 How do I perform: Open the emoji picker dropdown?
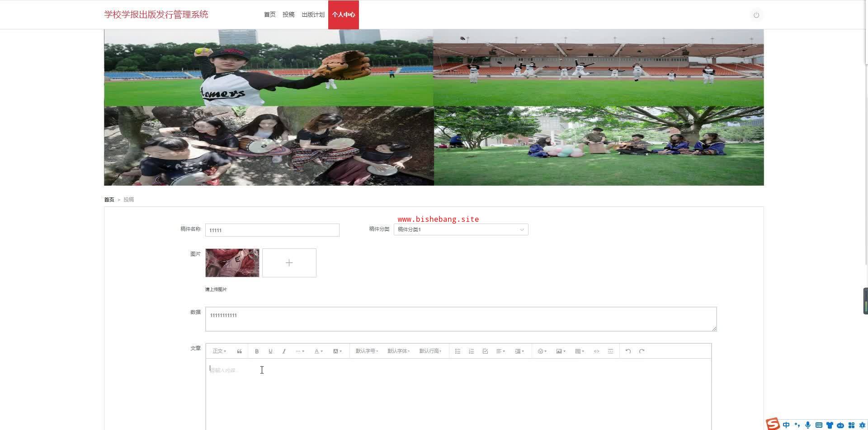(542, 351)
